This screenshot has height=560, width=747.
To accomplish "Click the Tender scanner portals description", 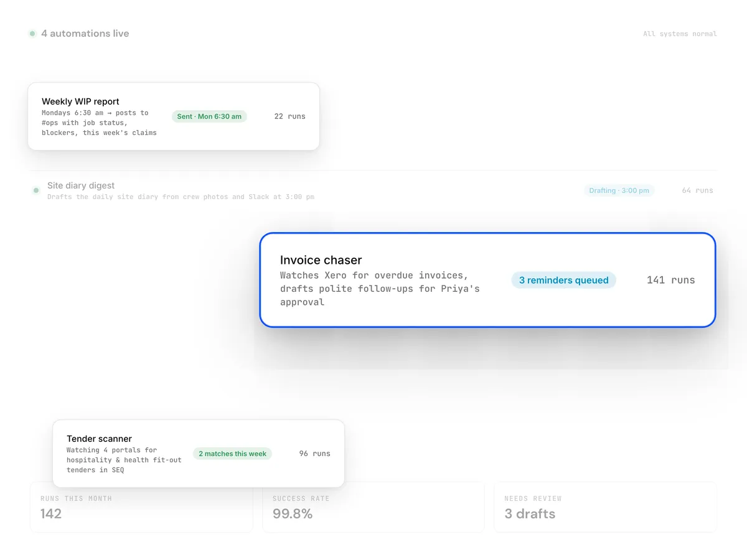I will (124, 460).
